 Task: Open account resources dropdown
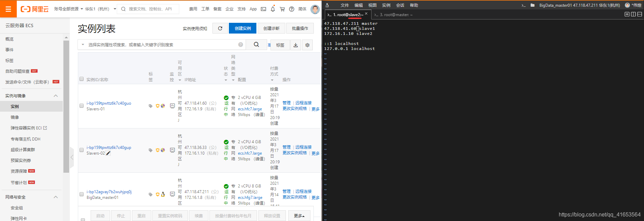(68, 9)
